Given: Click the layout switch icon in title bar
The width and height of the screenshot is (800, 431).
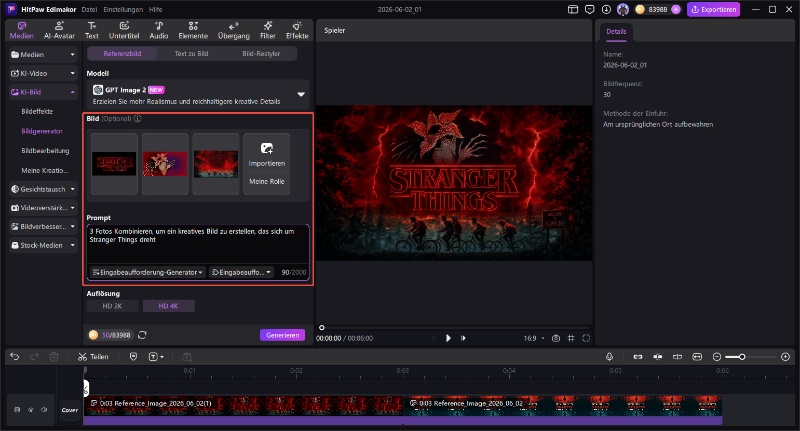Looking at the screenshot, I should pyautogui.click(x=573, y=9).
